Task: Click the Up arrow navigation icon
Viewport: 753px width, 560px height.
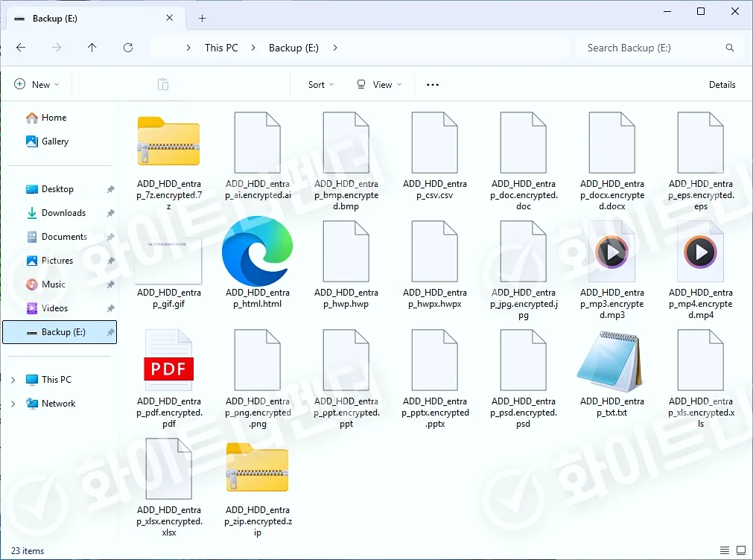Action: click(x=92, y=48)
